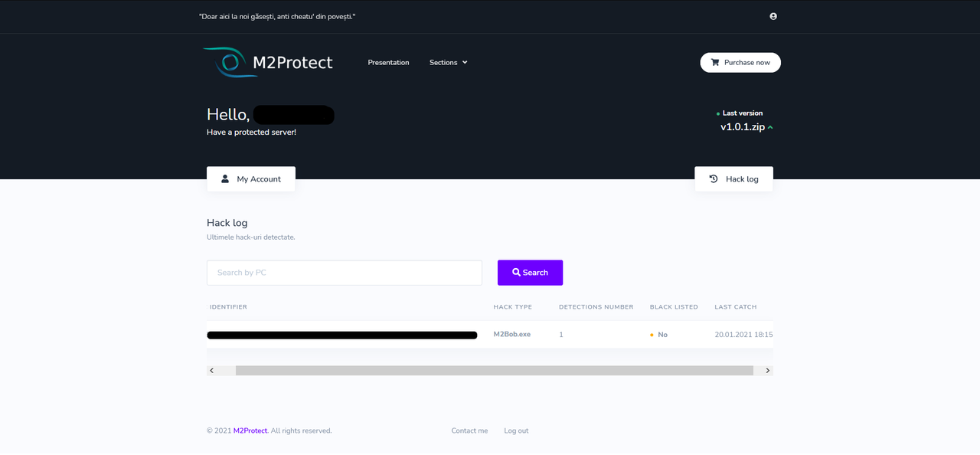The width and height of the screenshot is (980, 455).
Task: Select the M2Bob.exe hack type cell
Action: pyautogui.click(x=511, y=335)
